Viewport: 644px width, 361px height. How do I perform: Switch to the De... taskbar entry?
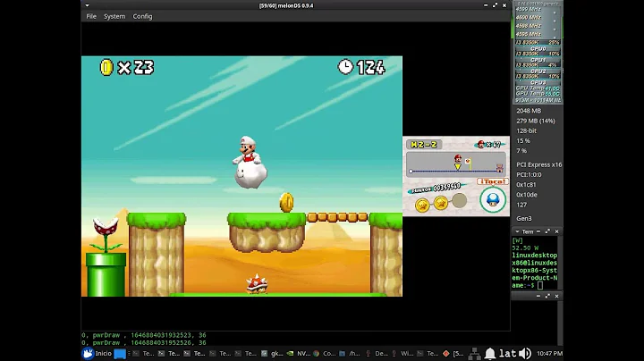[377, 353]
